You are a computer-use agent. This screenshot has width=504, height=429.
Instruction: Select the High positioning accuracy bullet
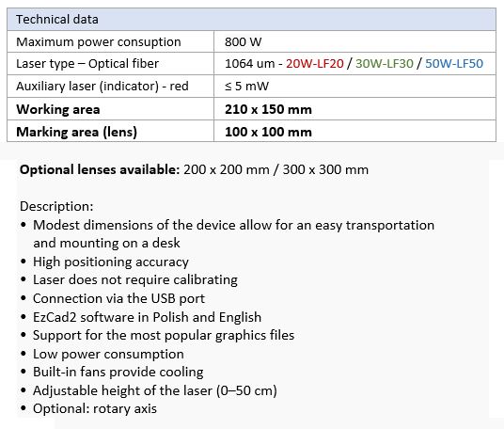coord(111,262)
